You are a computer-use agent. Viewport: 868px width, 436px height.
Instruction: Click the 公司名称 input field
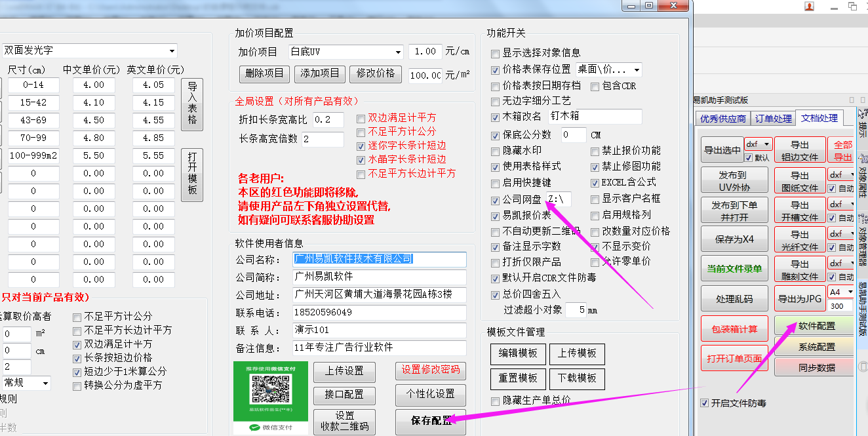tap(379, 260)
